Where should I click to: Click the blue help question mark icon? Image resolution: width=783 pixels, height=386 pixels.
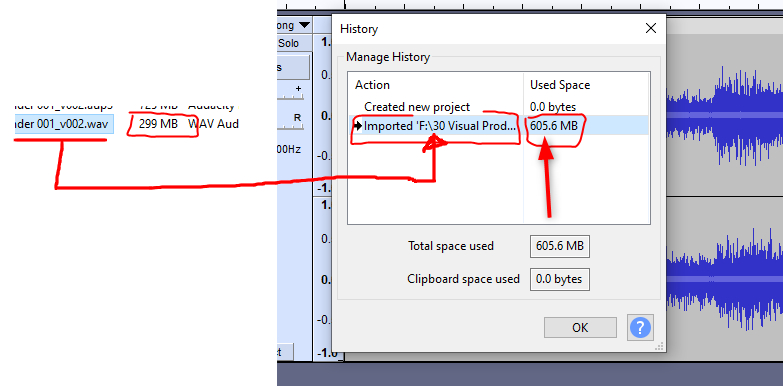pyautogui.click(x=640, y=328)
